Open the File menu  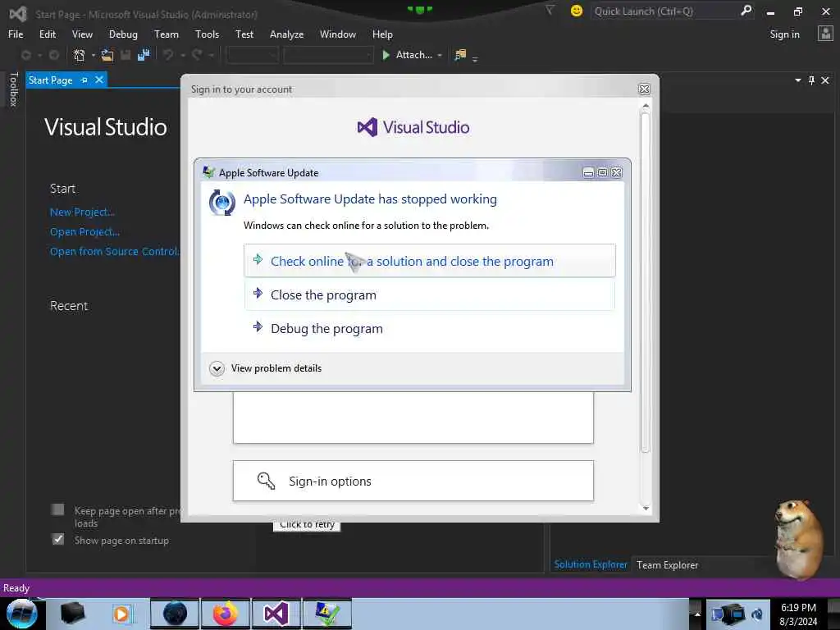pos(16,34)
